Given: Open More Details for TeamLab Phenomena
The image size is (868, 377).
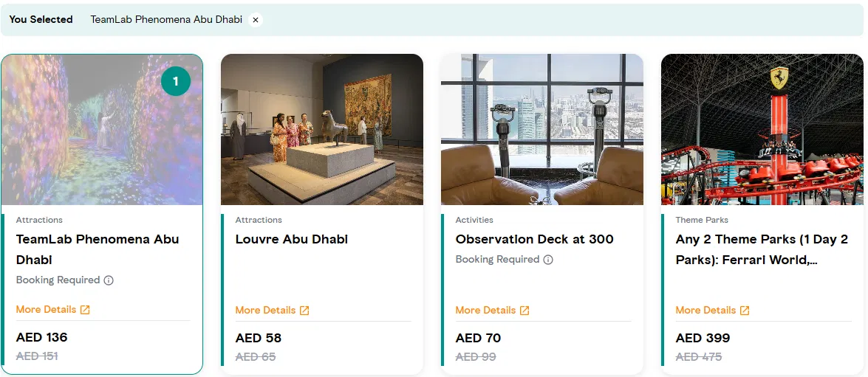Looking at the screenshot, I should click(46, 310).
